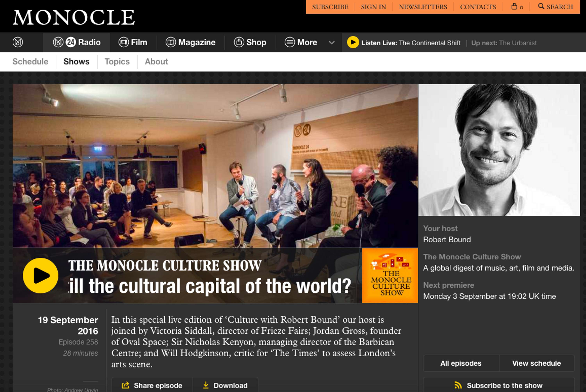
Task: Click the Share episode button
Action: pyautogui.click(x=152, y=385)
